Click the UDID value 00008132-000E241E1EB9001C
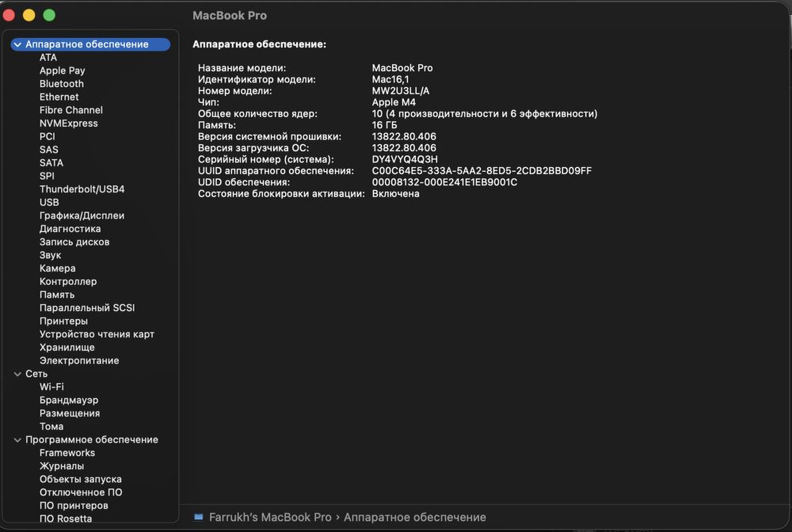 444,182
